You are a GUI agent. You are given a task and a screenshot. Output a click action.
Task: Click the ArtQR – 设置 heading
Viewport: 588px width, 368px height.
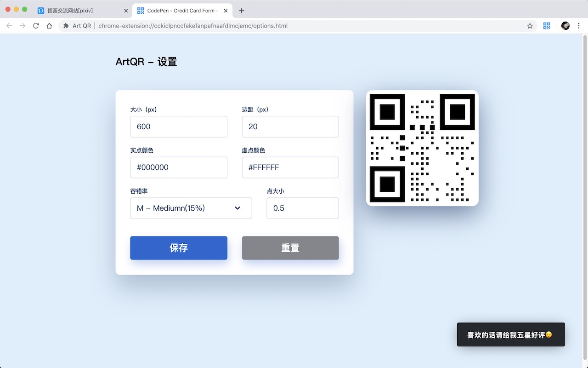[146, 62]
